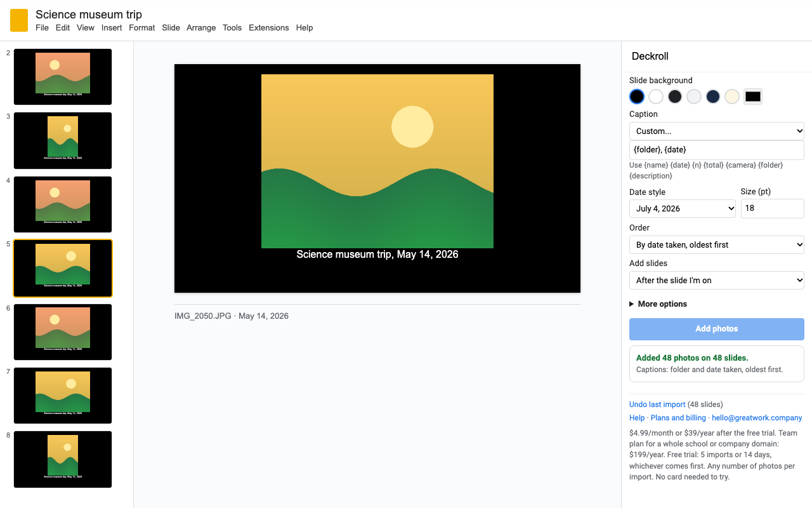Screen dimensions: 812x508
Task: Select slide 3 thumbnail
Action: pyautogui.click(x=63, y=140)
